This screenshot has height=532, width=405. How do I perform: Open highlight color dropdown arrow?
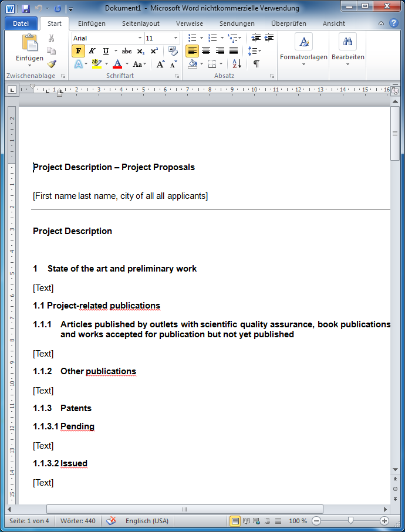tap(106, 64)
